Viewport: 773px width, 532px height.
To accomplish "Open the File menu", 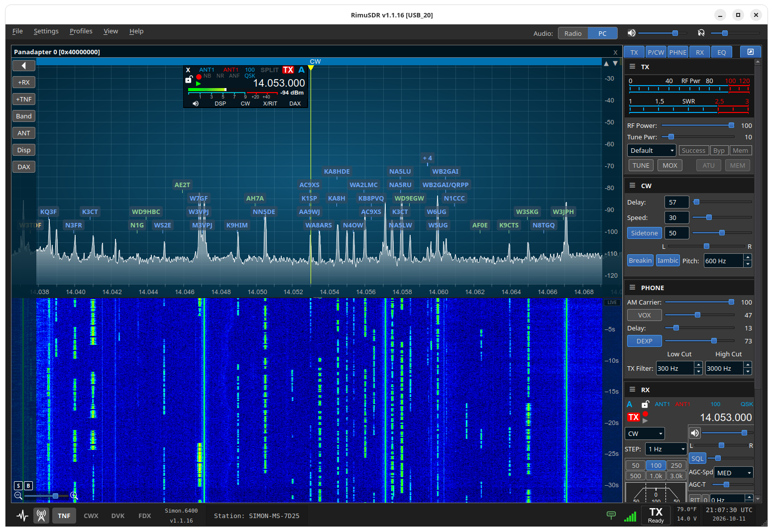I will pos(17,31).
